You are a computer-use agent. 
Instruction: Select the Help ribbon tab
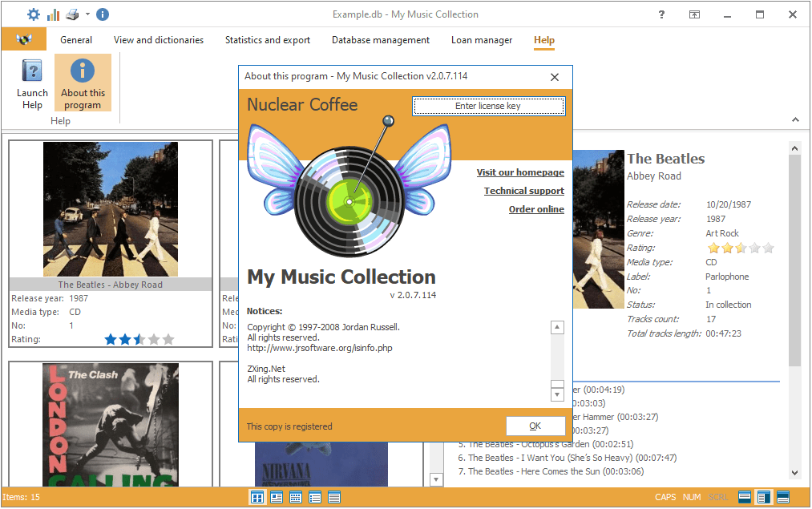(543, 40)
